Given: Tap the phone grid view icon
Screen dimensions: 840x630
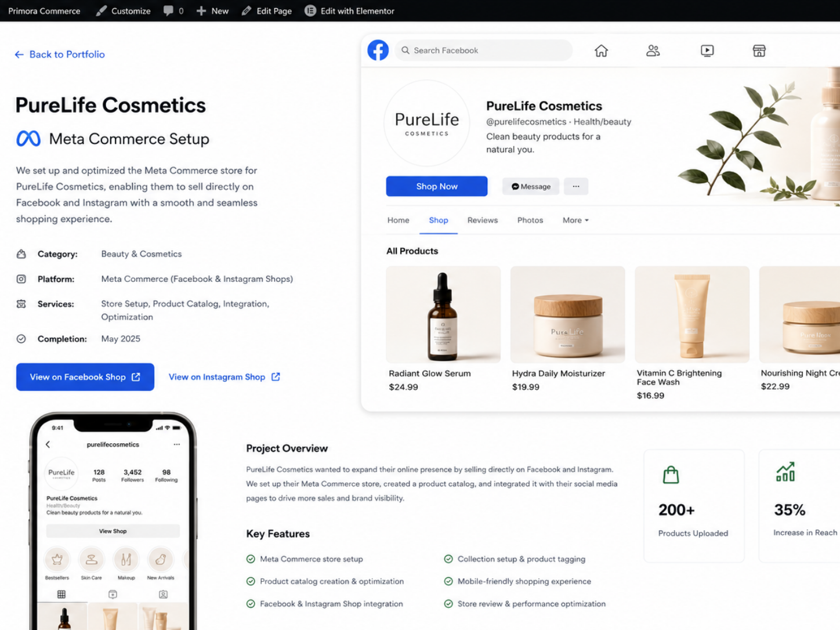Looking at the screenshot, I should tap(61, 594).
